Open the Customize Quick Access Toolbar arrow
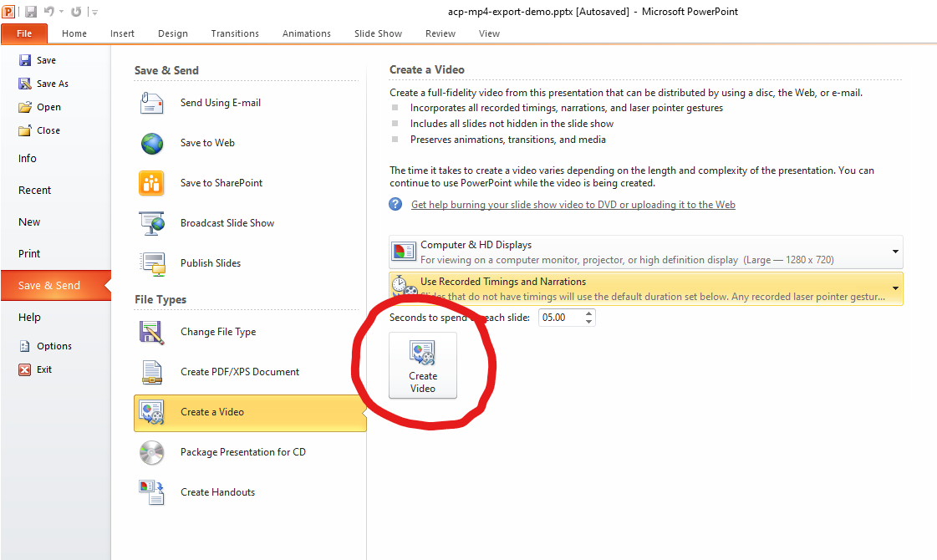Screen dimensions: 937x560 point(94,13)
